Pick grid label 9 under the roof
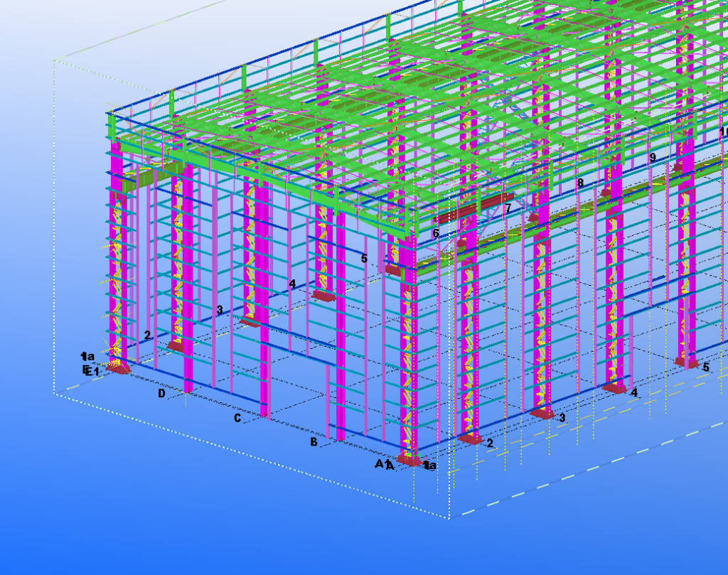Viewport: 728px width, 575px height. coord(652,158)
